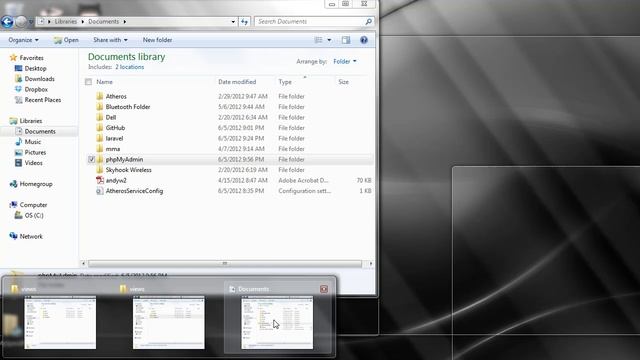
Task: Sort by the Type column header
Action: tap(285, 82)
